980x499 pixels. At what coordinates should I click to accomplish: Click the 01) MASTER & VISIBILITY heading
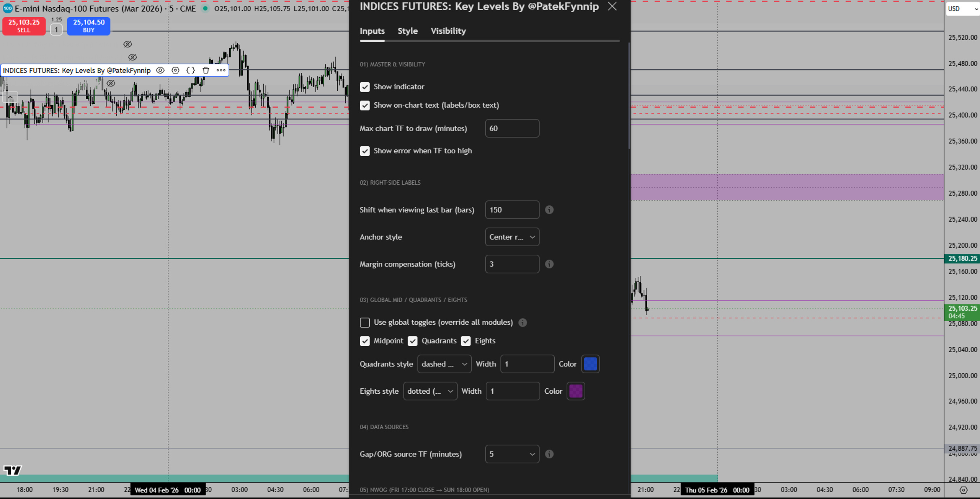click(392, 64)
